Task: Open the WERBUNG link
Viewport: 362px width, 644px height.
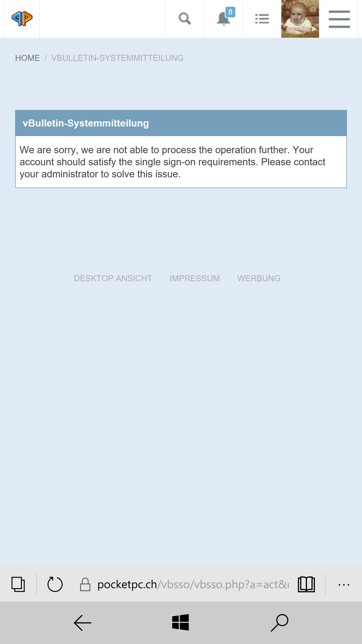Action: 259,278
